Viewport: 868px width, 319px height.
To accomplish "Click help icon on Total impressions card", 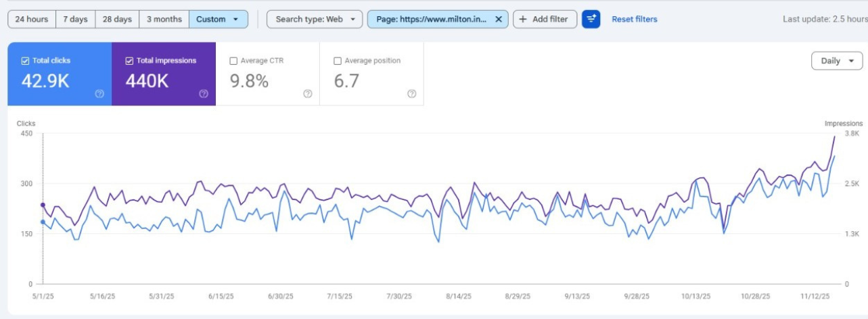I will [x=204, y=94].
